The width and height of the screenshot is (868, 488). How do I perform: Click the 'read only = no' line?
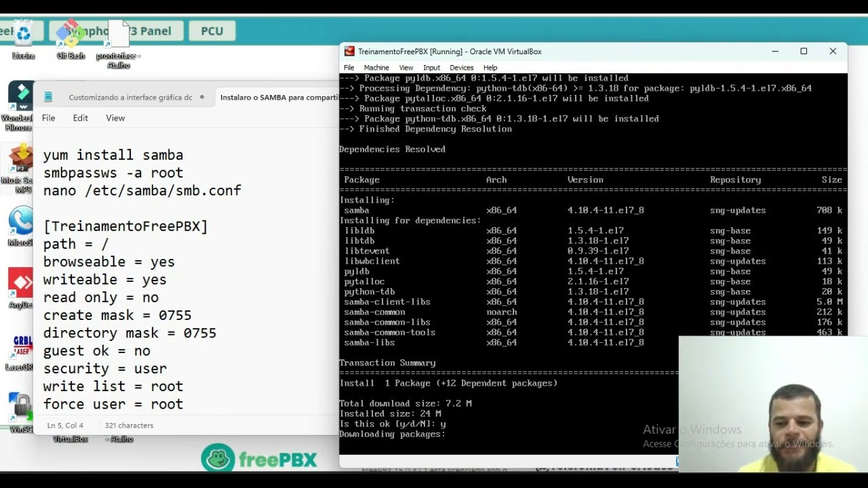(101, 298)
